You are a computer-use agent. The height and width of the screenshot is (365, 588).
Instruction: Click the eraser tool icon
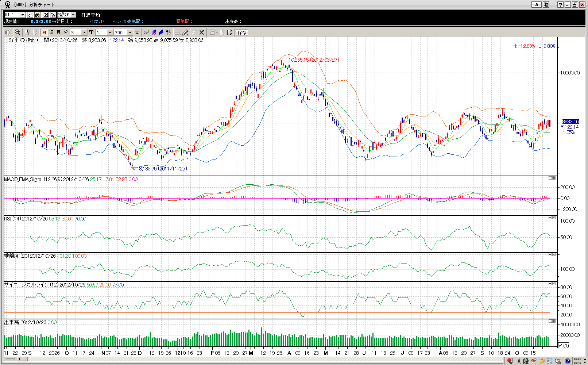[194, 32]
